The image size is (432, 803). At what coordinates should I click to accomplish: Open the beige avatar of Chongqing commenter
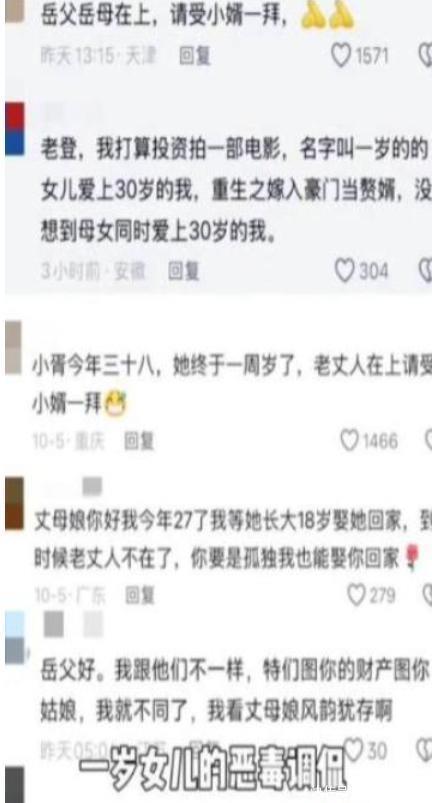point(14,348)
